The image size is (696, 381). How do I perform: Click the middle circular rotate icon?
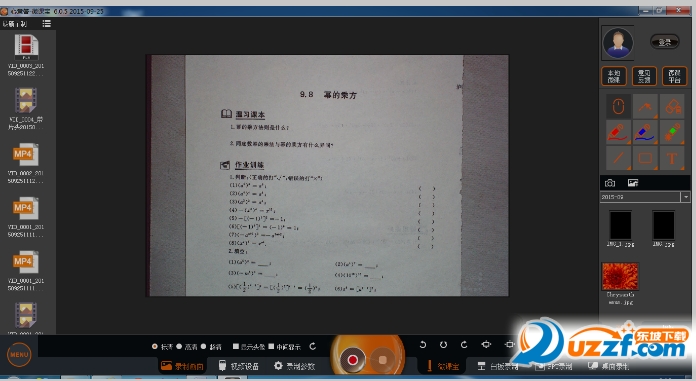click(x=443, y=345)
